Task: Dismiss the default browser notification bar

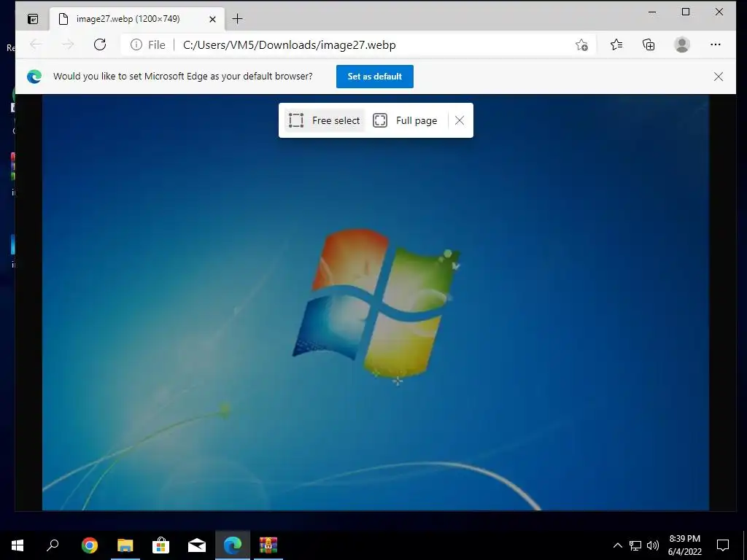Action: tap(719, 77)
